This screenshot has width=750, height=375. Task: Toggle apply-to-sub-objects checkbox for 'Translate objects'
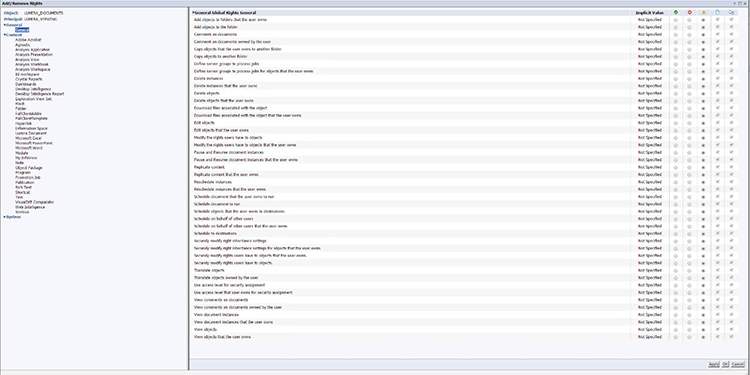pyautogui.click(x=731, y=271)
